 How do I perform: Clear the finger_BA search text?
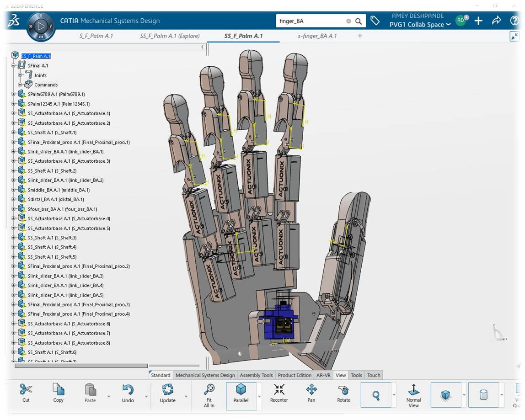click(348, 21)
